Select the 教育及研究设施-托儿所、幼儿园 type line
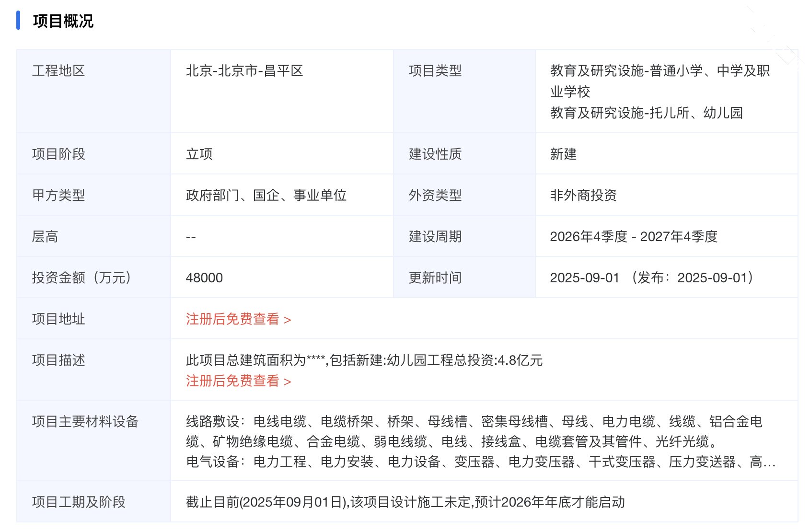 pos(646,113)
